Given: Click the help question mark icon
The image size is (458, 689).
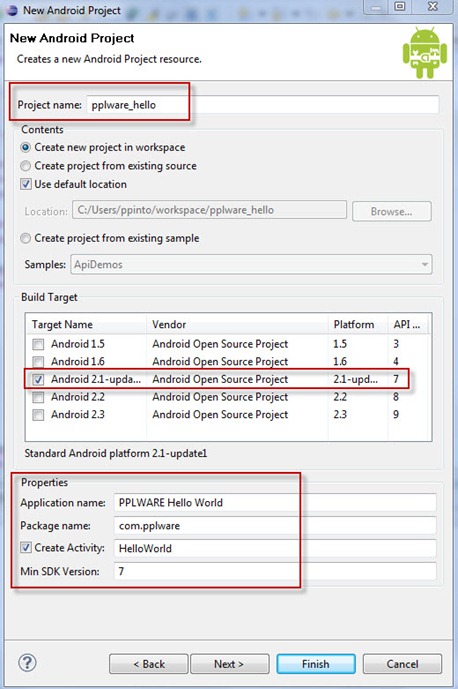Looking at the screenshot, I should (x=27, y=663).
